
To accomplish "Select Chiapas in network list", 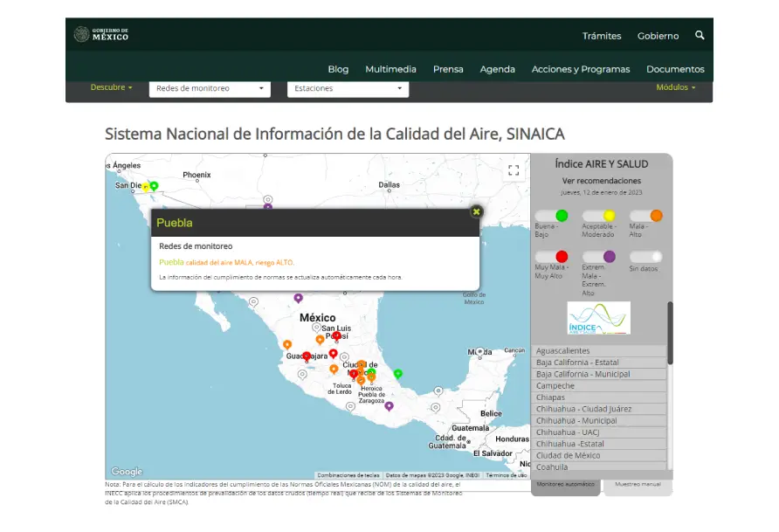I will pyautogui.click(x=599, y=397).
